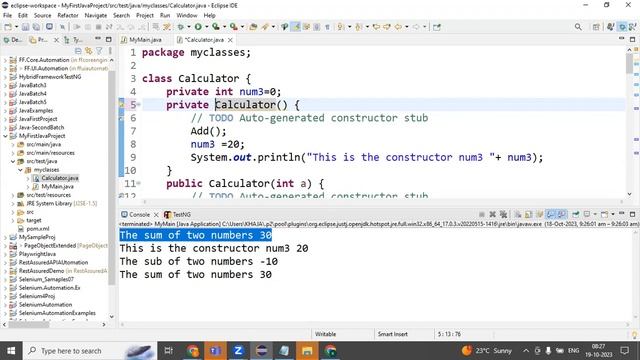Click the Next Annotation icon
Screen dimensions: 640x360
click(340, 27)
